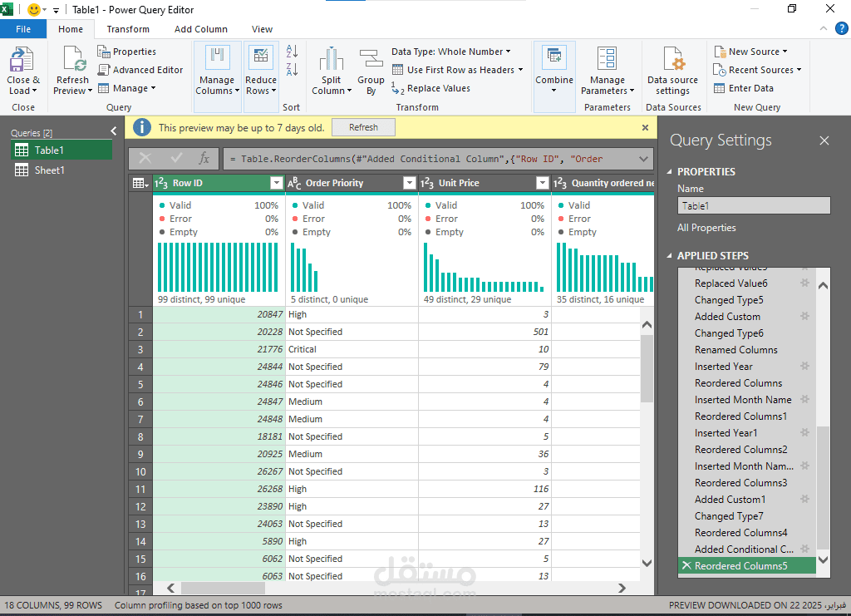Open gear settings for Inserted Year step
This screenshot has height=616, width=851.
pyautogui.click(x=804, y=366)
